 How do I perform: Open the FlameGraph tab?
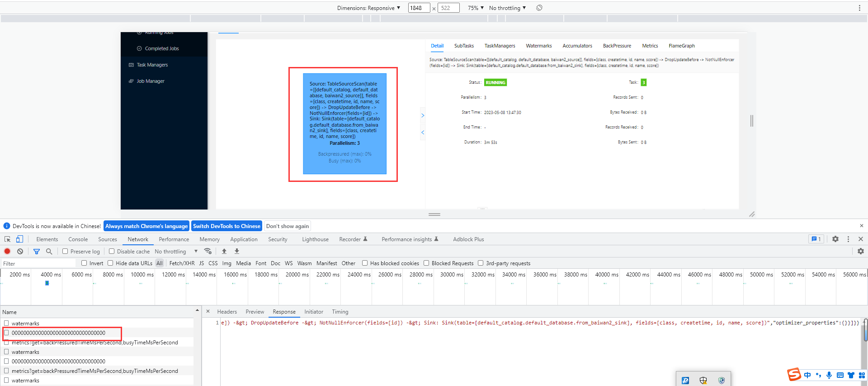pyautogui.click(x=682, y=46)
